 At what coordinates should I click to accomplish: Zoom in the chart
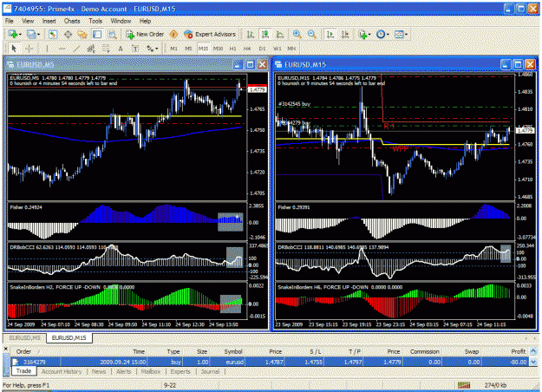coord(297,34)
